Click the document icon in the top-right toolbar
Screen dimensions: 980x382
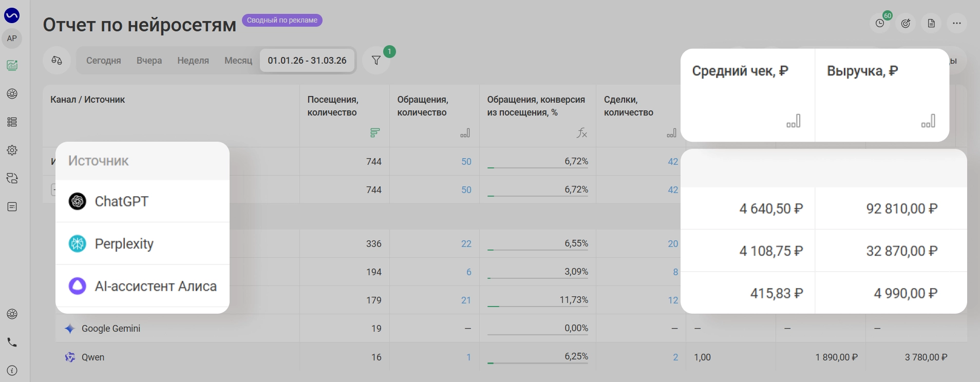[931, 23]
